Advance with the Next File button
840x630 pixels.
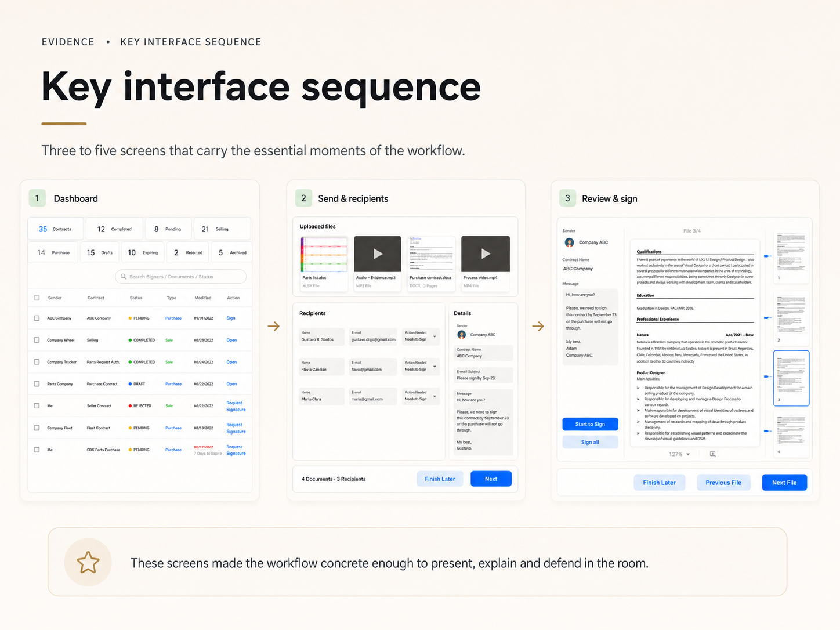pyautogui.click(x=784, y=483)
